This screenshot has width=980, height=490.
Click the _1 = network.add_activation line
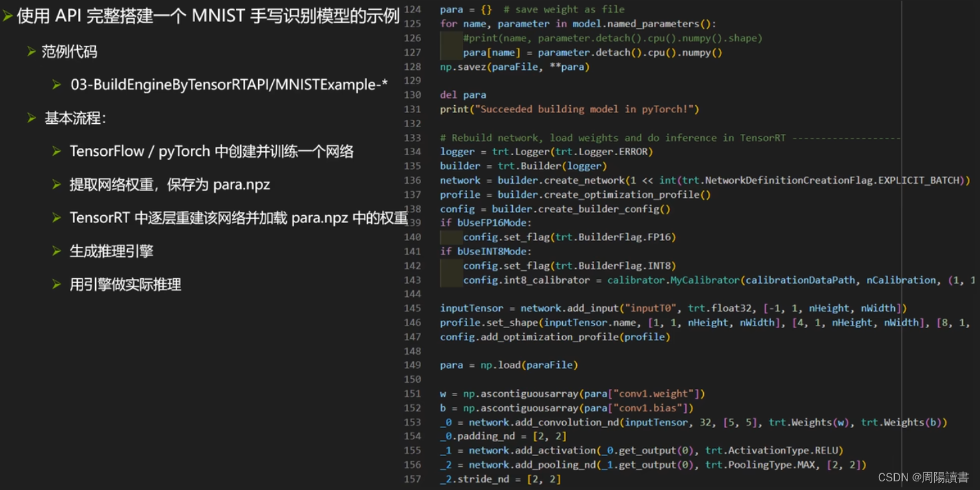[642, 450]
